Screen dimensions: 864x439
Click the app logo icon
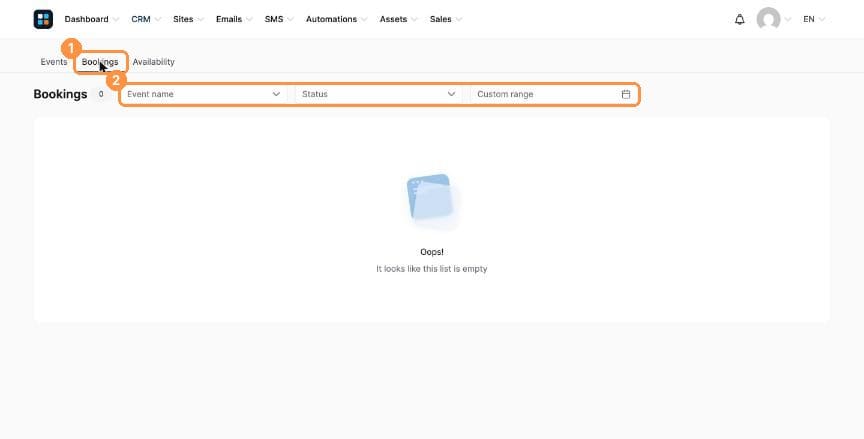[43, 19]
